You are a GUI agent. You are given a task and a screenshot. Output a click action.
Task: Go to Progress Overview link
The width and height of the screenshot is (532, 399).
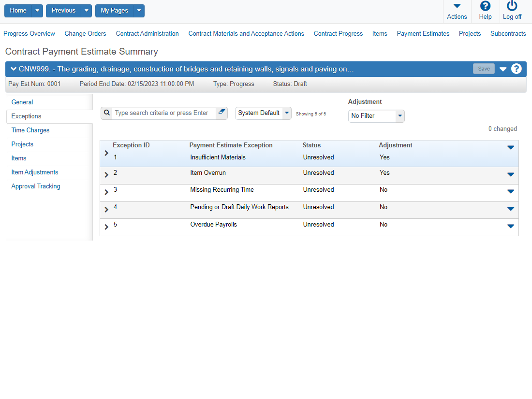click(29, 33)
